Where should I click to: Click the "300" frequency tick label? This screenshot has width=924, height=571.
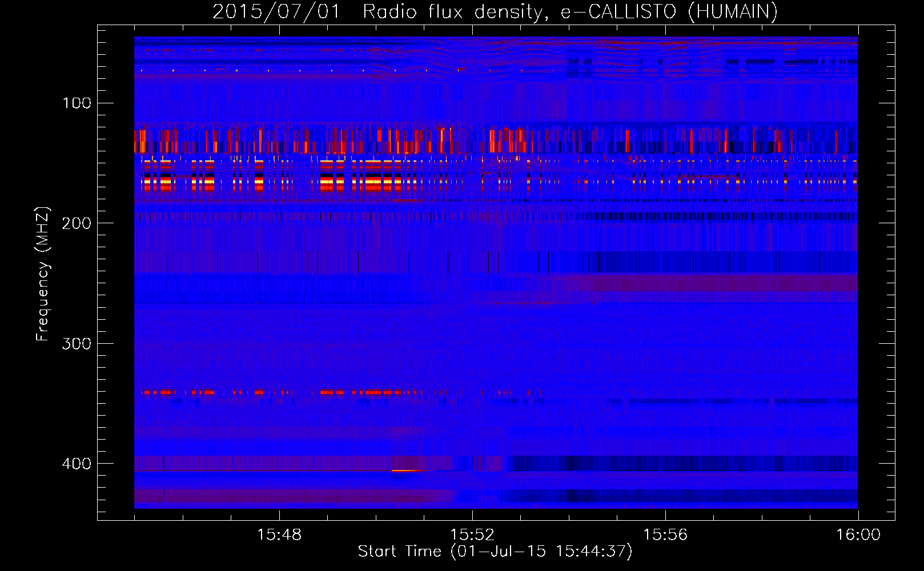(x=77, y=344)
